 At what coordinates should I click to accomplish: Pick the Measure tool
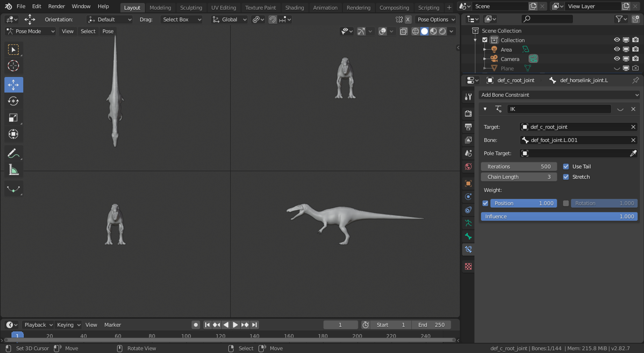pos(13,170)
